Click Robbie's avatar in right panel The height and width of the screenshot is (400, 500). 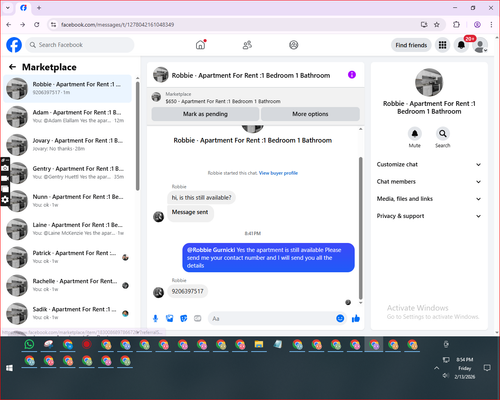pyautogui.click(x=429, y=82)
